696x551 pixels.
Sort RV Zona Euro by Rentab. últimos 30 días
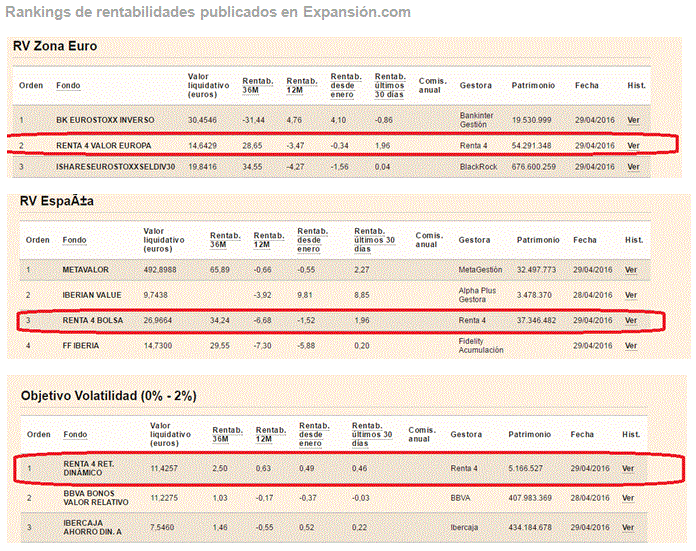tap(390, 85)
